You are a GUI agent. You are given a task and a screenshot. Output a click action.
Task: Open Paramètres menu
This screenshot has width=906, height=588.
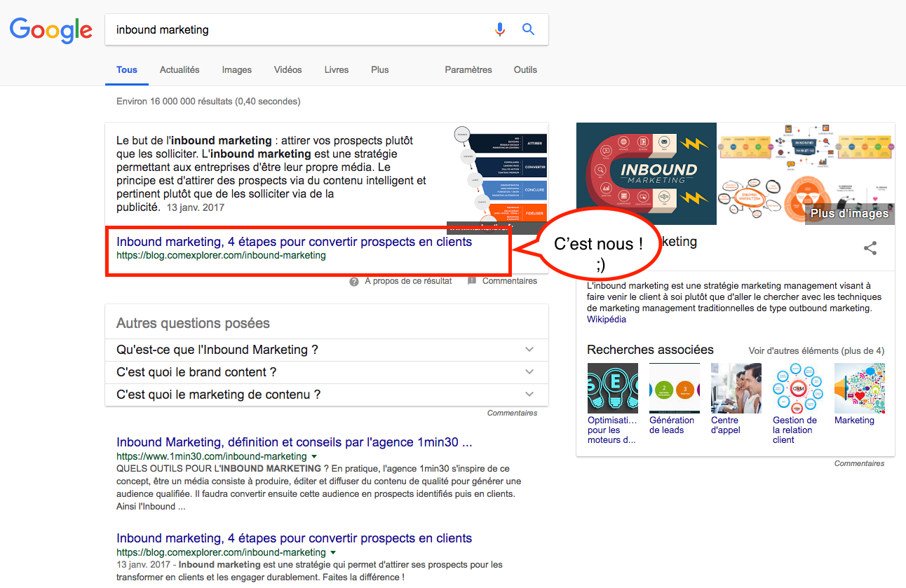click(468, 70)
